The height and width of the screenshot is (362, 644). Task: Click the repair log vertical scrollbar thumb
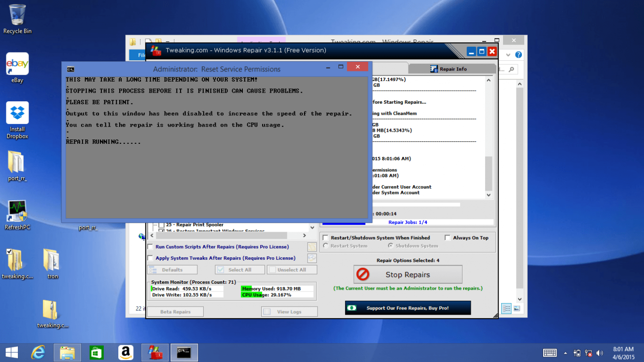click(489, 173)
